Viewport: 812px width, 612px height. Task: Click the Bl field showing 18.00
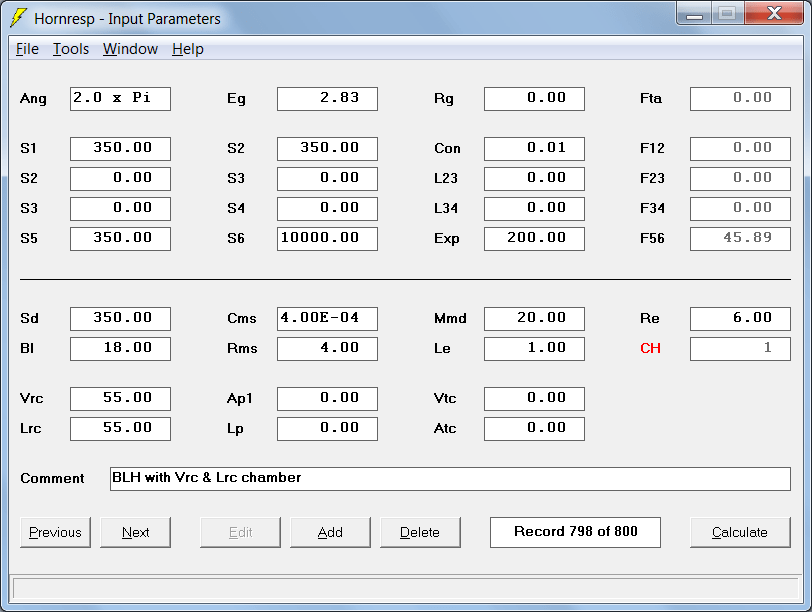click(x=120, y=349)
